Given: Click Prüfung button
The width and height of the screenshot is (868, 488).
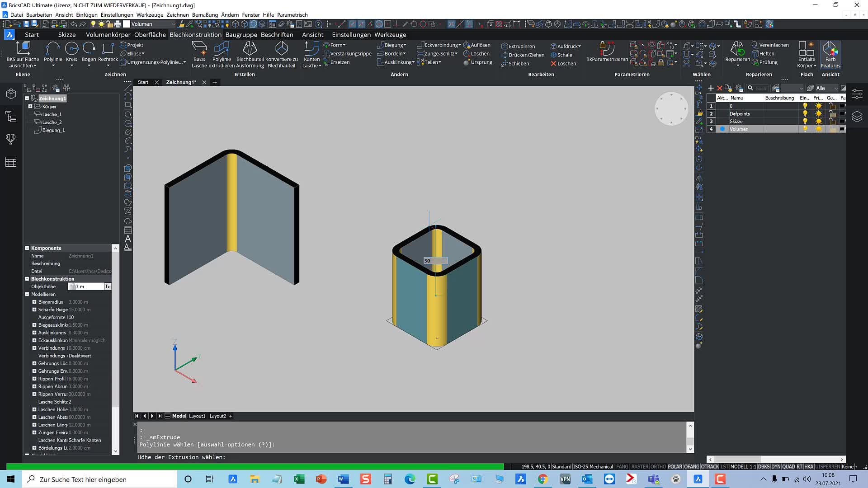Looking at the screenshot, I should pyautogui.click(x=764, y=62).
